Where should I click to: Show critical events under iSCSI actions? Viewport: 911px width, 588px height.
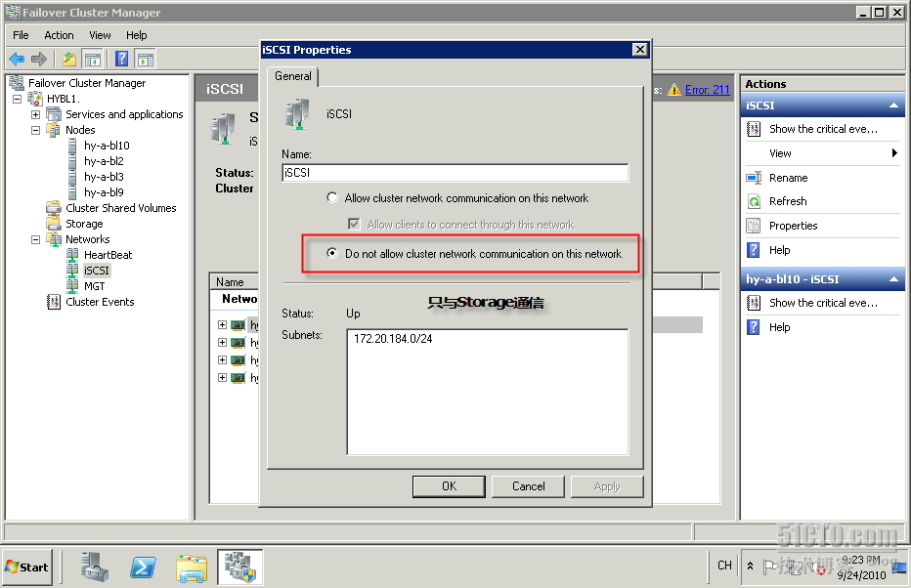point(823,130)
